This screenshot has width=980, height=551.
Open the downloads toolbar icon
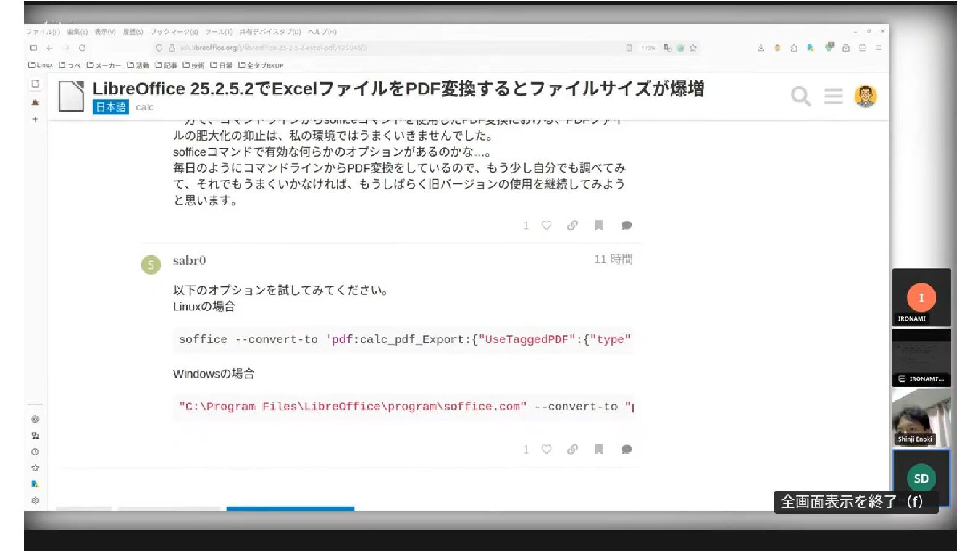point(761,48)
